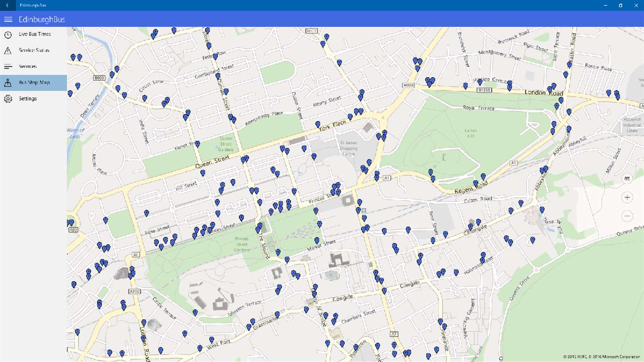Open Service Status page
This screenshot has height=362, width=644.
34,51
